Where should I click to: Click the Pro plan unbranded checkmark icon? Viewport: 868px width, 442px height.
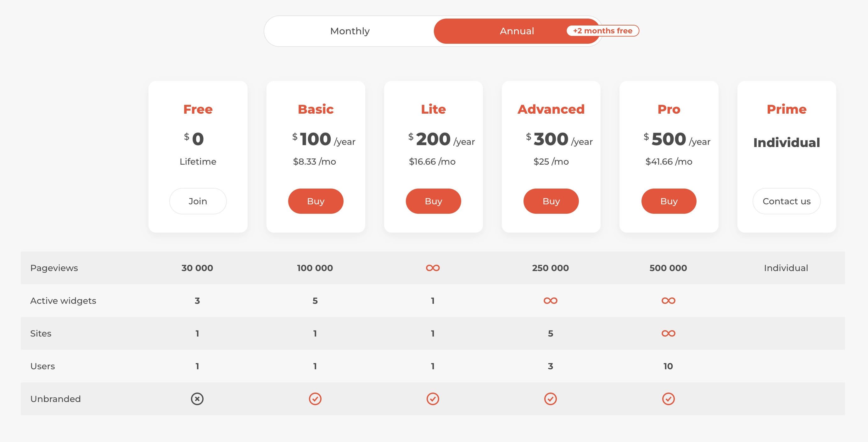[x=668, y=399]
